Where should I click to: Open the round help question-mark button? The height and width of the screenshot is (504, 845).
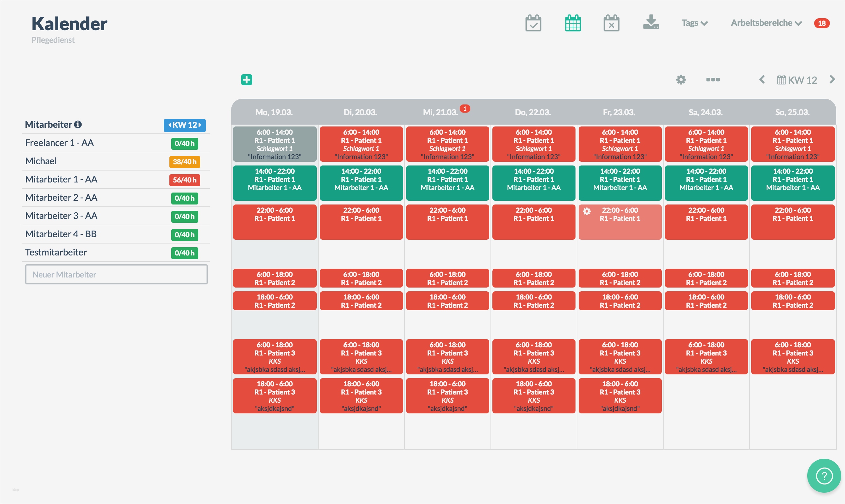pos(824,475)
